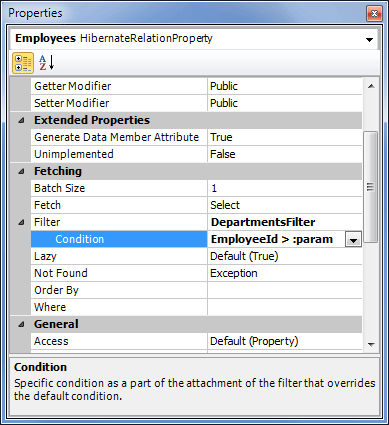This screenshot has height=425, width=389.
Task: Click the Default (True) value of Lazy
Action: point(244,256)
